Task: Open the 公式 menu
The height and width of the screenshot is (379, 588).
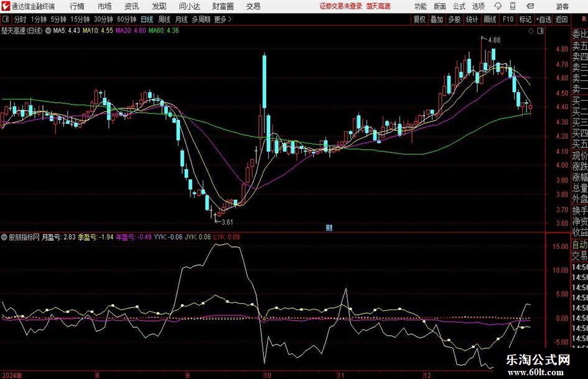Action: (x=459, y=6)
